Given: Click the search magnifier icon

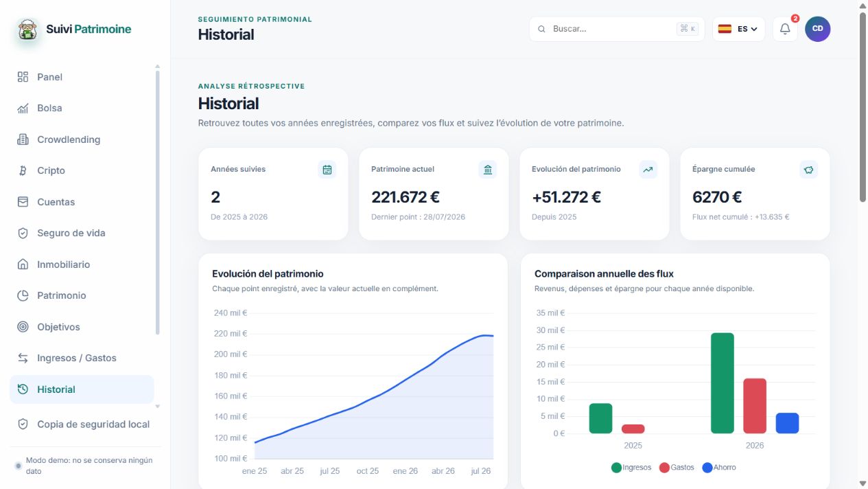Looking at the screenshot, I should 541,29.
